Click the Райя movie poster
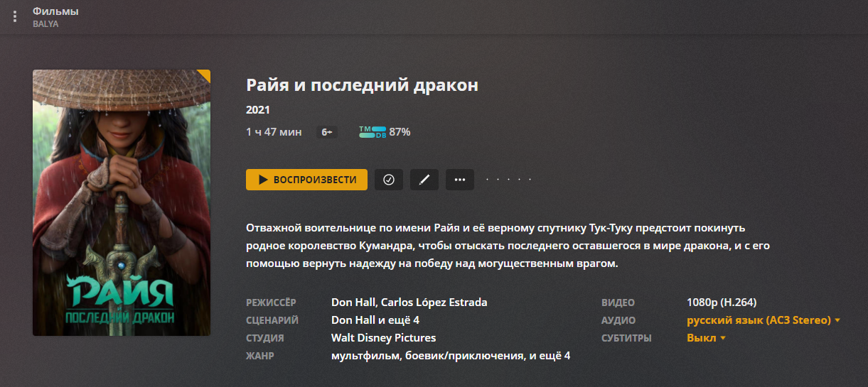This screenshot has height=387, width=868. (x=122, y=202)
